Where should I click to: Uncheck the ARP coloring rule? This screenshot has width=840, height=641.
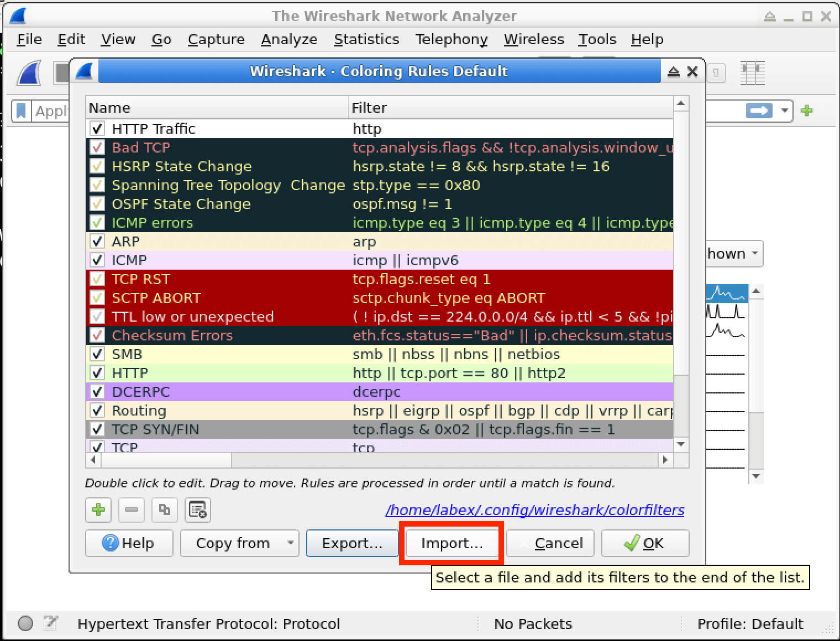pyautogui.click(x=97, y=241)
